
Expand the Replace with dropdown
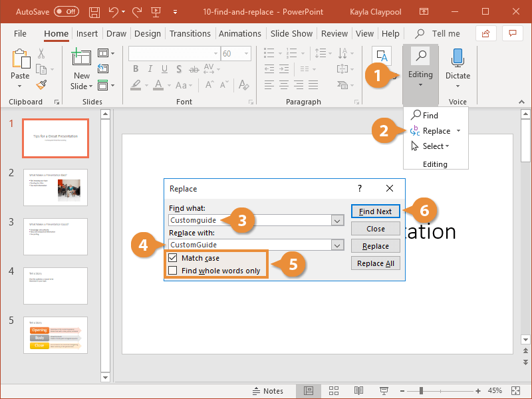tap(336, 245)
